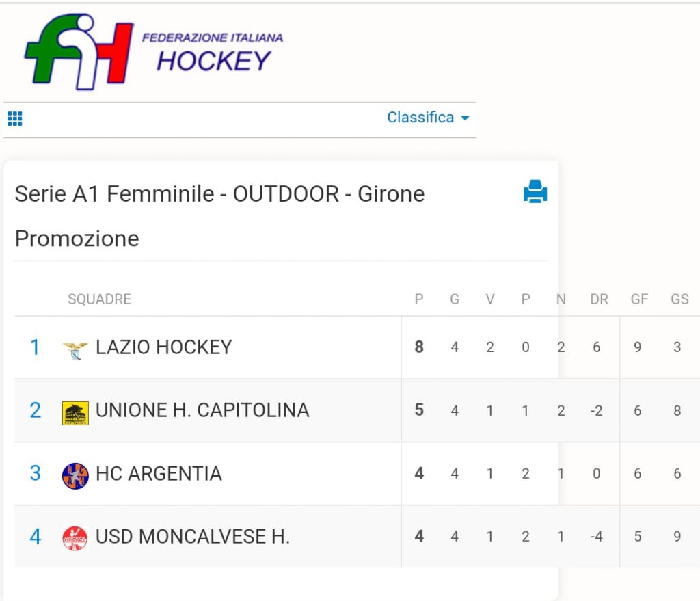Open the LAZIO HOCKEY team link

pyautogui.click(x=164, y=347)
